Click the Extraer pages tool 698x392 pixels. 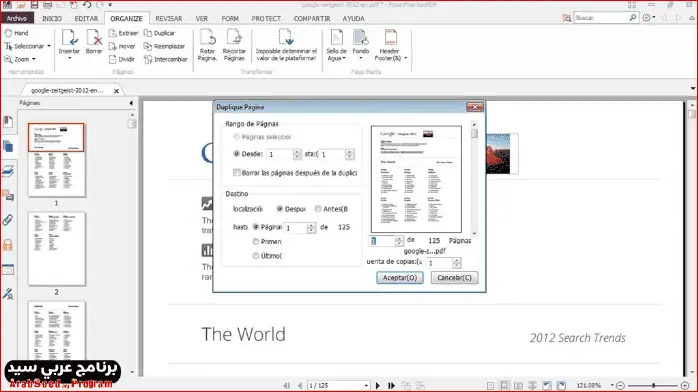pyautogui.click(x=123, y=33)
